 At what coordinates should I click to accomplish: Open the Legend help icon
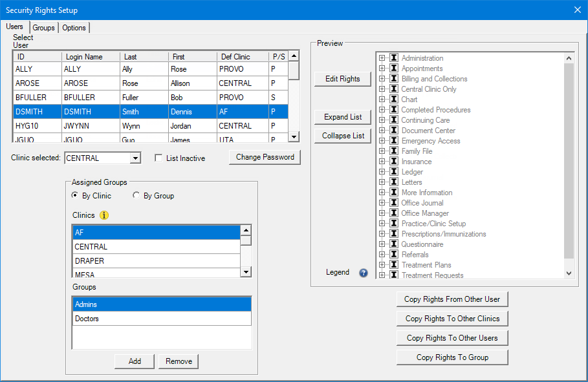(x=363, y=273)
